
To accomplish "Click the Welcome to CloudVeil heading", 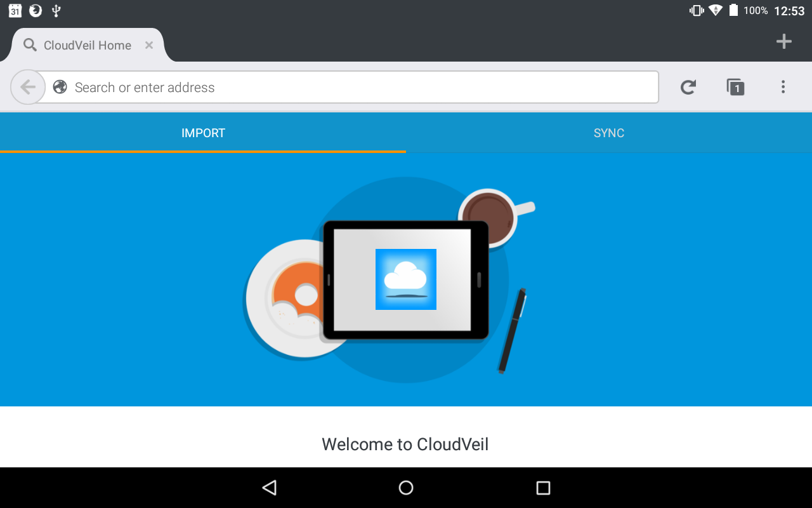I will pyautogui.click(x=405, y=444).
